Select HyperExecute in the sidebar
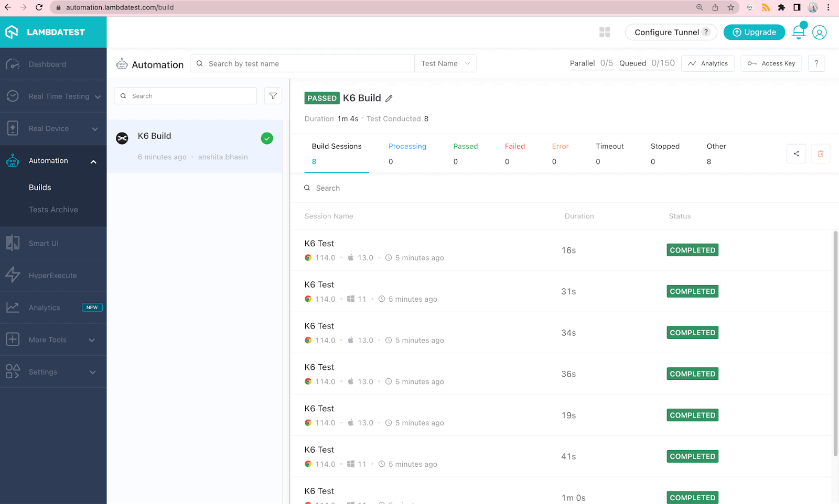This screenshot has width=839, height=504. 52,275
